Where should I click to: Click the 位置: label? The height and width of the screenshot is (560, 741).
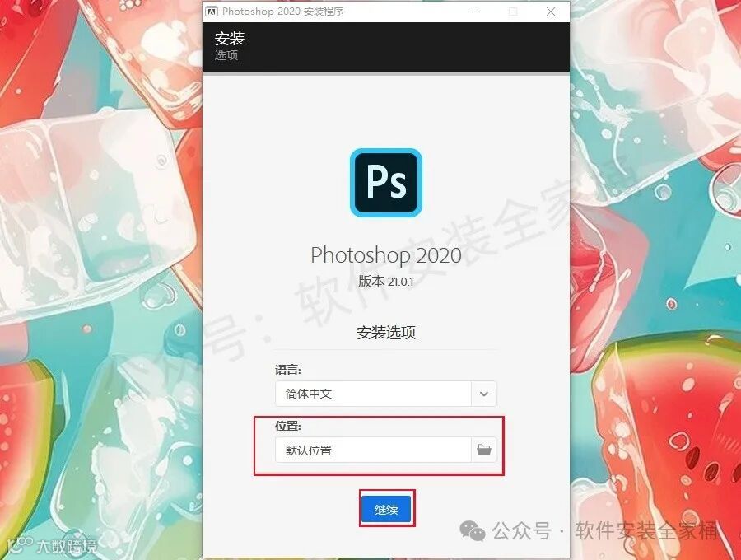point(288,426)
